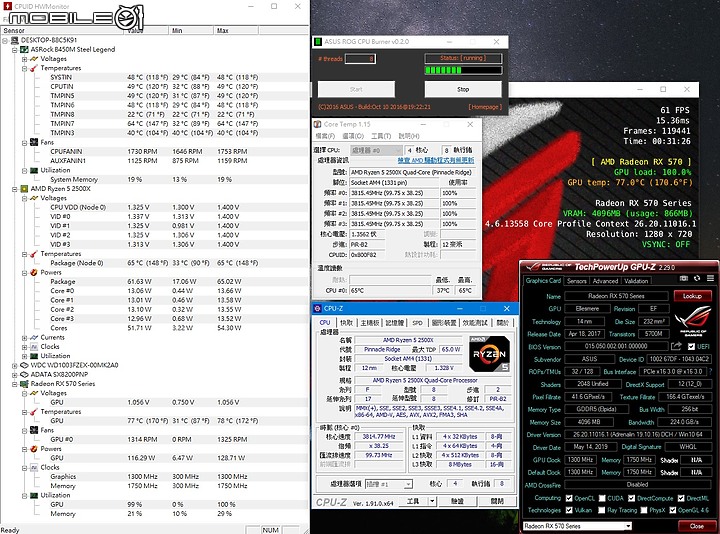Click the threads input field in CPU Burner
Viewport: 720px width, 534px height.
[x=360, y=59]
